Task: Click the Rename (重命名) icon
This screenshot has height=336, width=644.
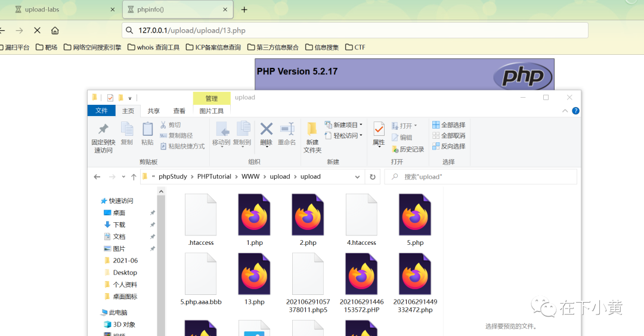Action: 287,129
